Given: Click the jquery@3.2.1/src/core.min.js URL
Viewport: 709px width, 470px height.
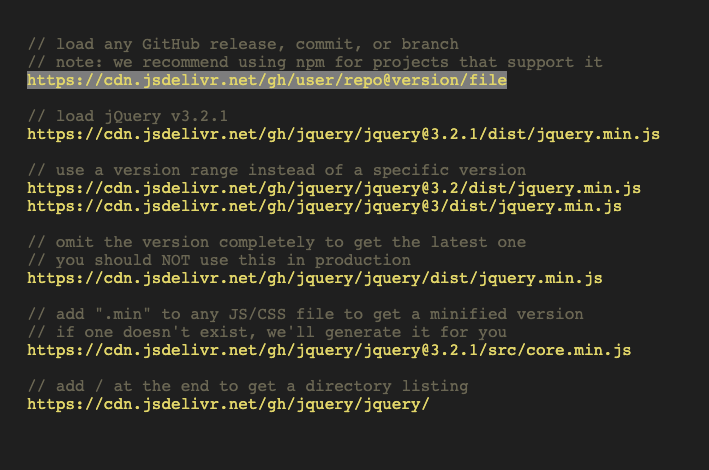Looking at the screenshot, I should click(x=329, y=350).
